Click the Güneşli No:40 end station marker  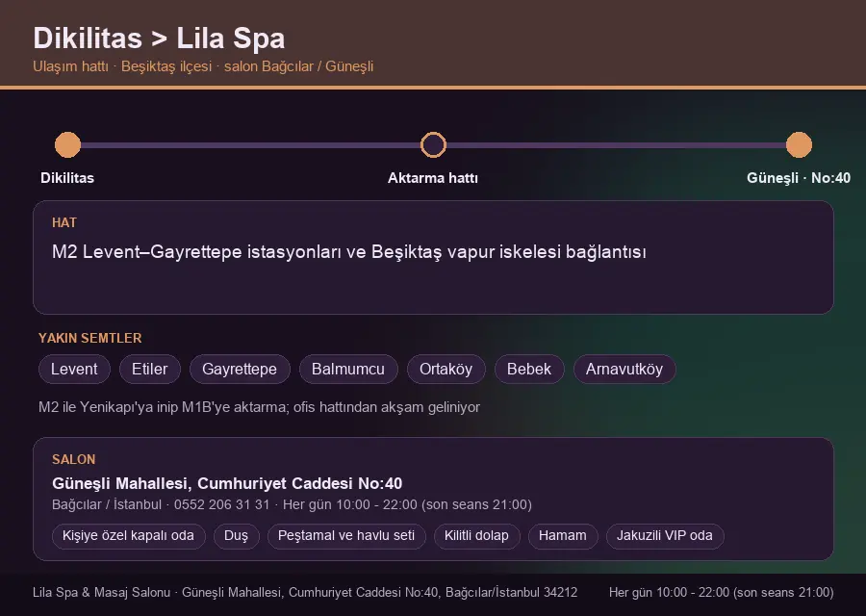[799, 144]
